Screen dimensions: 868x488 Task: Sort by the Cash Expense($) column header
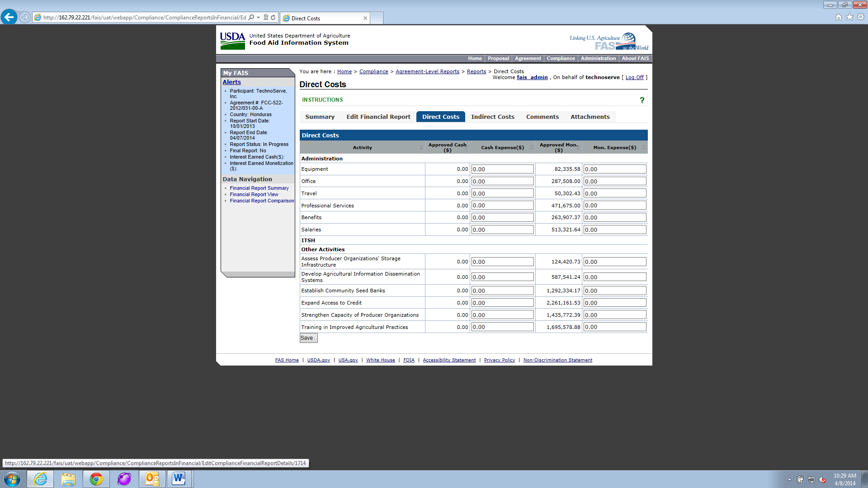(x=502, y=147)
